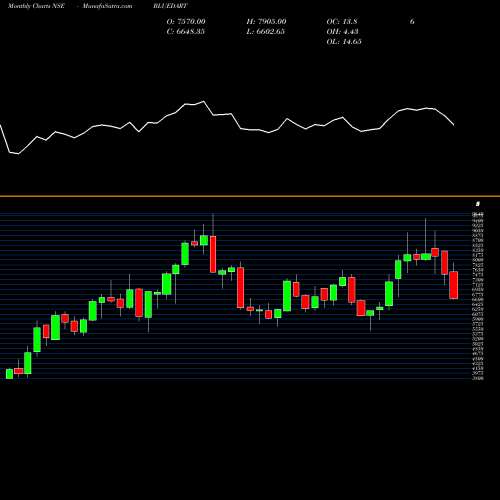Image resolution: width=500 pixels, height=500 pixels.
Task: Click the "Monthly Charts NSE" title text
Action: click(x=36, y=6)
